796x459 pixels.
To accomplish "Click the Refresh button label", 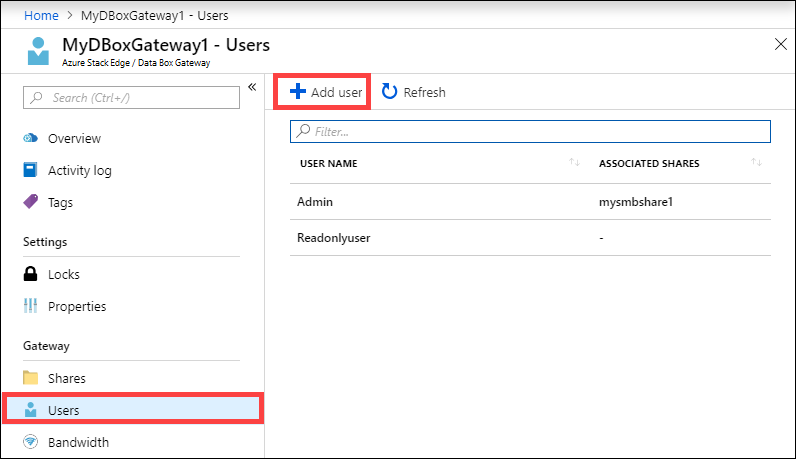I will coord(424,92).
